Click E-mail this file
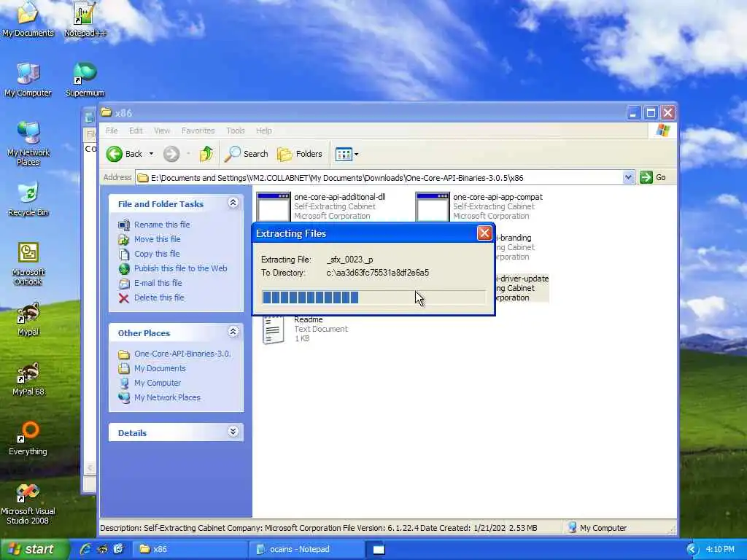 click(158, 283)
